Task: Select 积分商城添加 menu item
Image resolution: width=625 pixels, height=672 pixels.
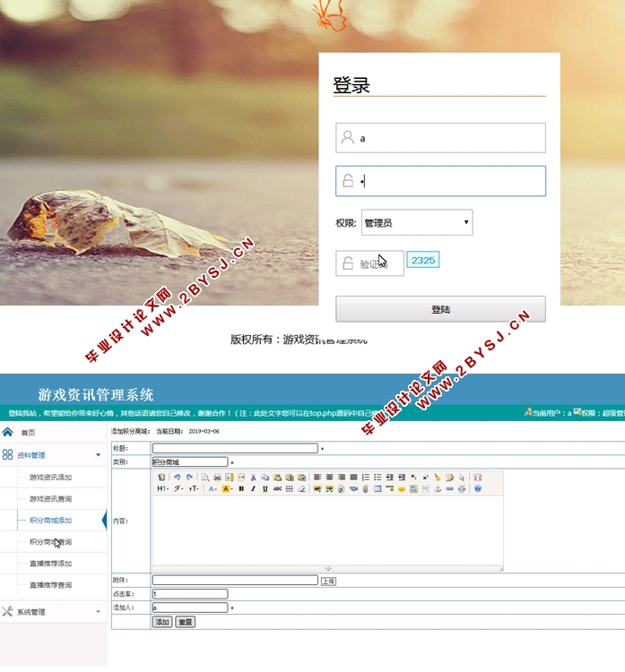Action: tap(50, 521)
